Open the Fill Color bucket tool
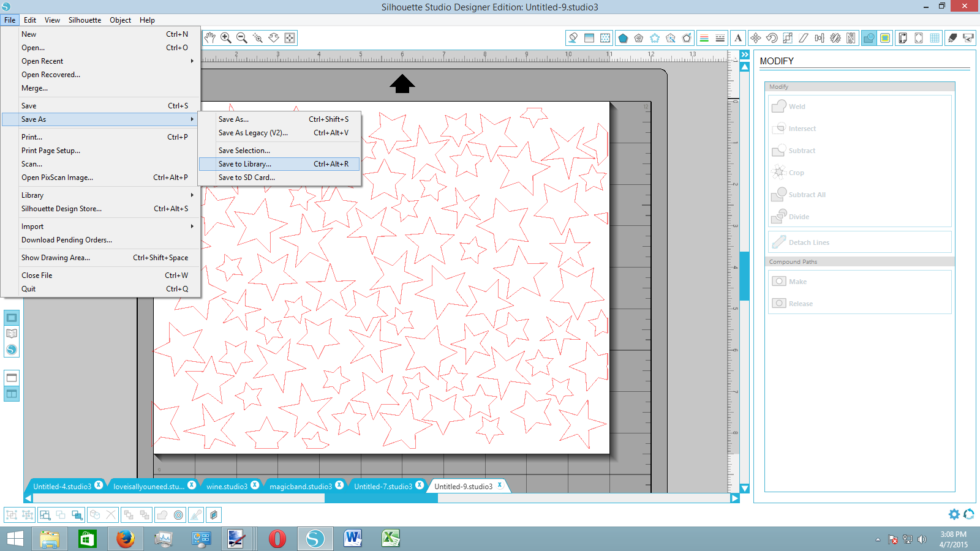 coord(573,38)
